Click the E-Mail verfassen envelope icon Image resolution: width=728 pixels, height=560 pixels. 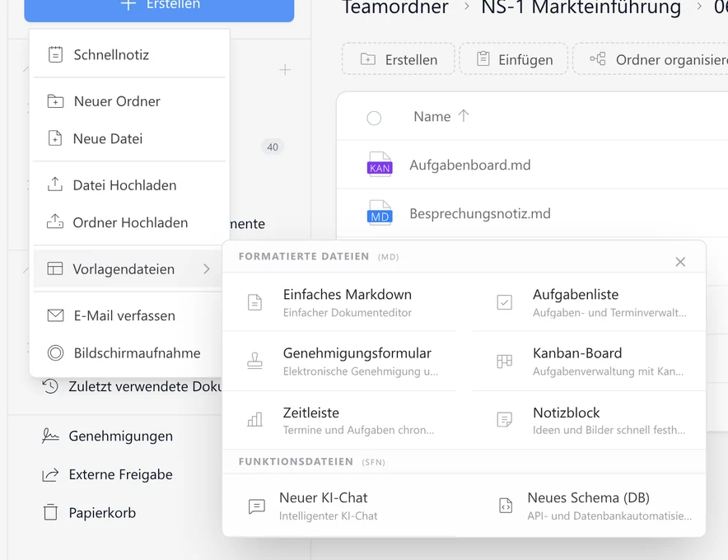[55, 315]
